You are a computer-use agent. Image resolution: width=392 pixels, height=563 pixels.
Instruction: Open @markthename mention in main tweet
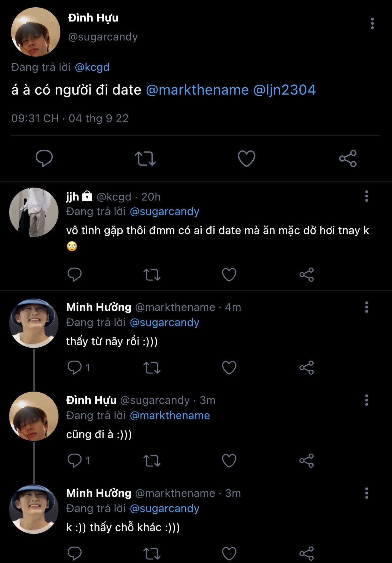coord(197,90)
